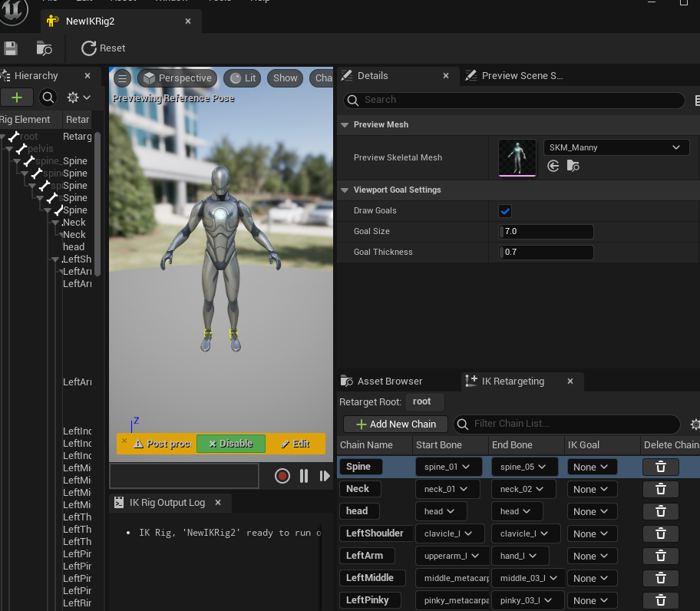Open Neck chain End Bone dropdown
This screenshot has height=611, width=700.
pos(523,489)
